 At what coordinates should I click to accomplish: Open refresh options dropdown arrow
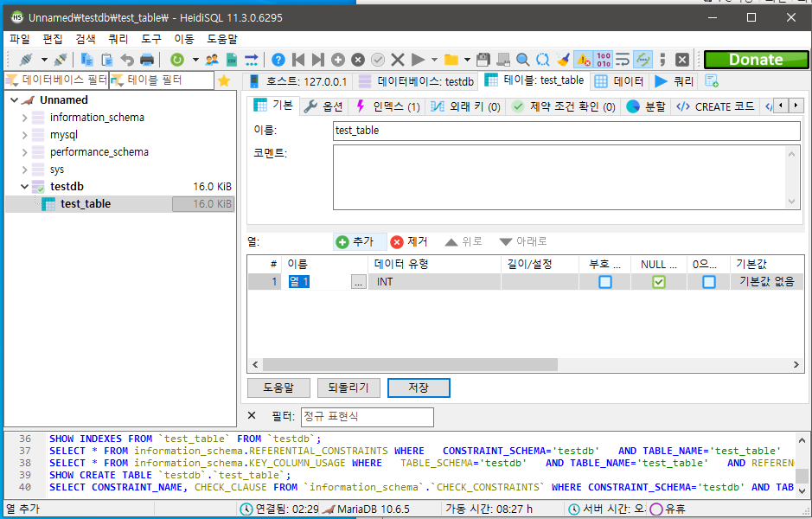(x=195, y=60)
